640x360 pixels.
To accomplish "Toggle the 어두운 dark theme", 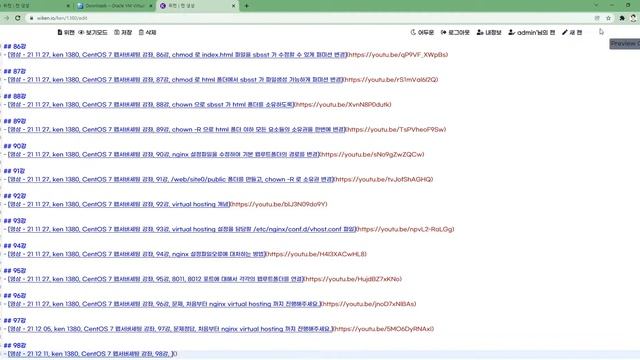I will point(422,32).
